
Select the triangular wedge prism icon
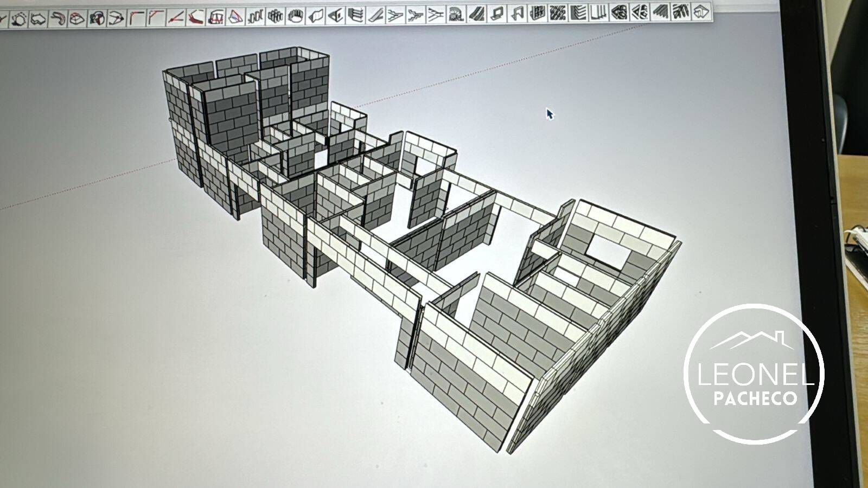(335, 16)
